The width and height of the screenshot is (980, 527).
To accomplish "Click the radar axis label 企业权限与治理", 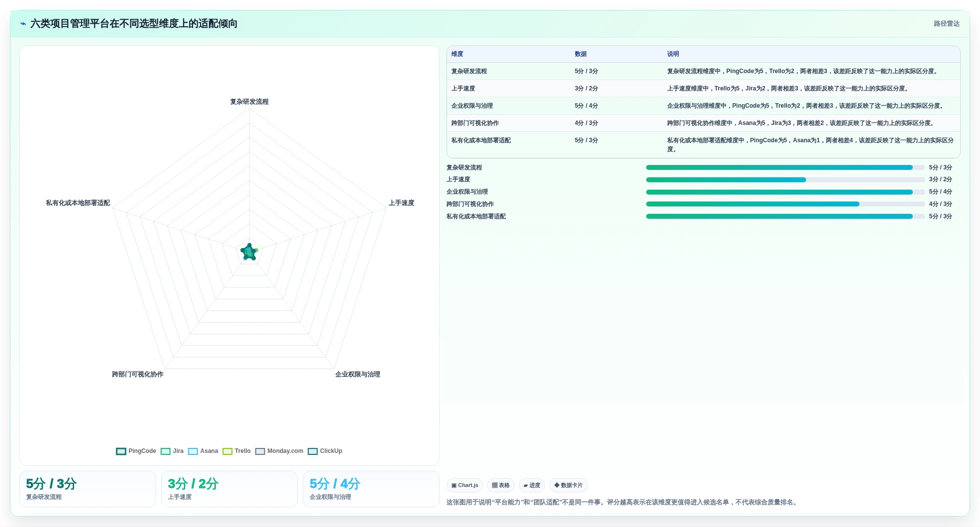I will (358, 374).
